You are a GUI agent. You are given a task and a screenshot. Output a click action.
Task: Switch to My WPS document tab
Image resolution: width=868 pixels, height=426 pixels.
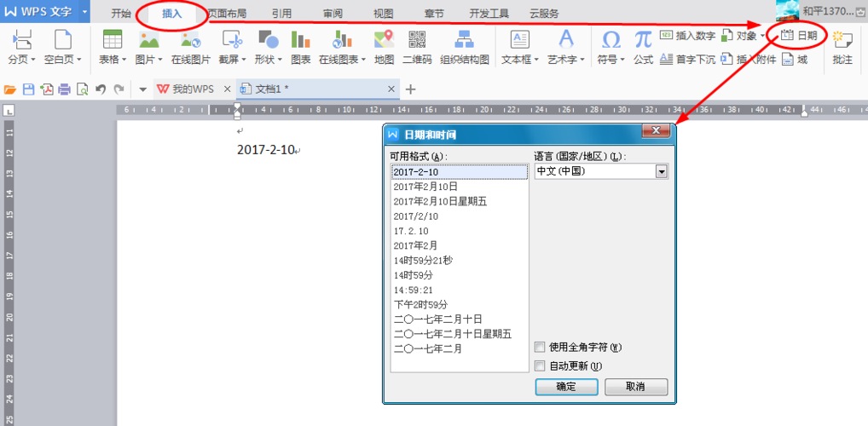tap(193, 89)
